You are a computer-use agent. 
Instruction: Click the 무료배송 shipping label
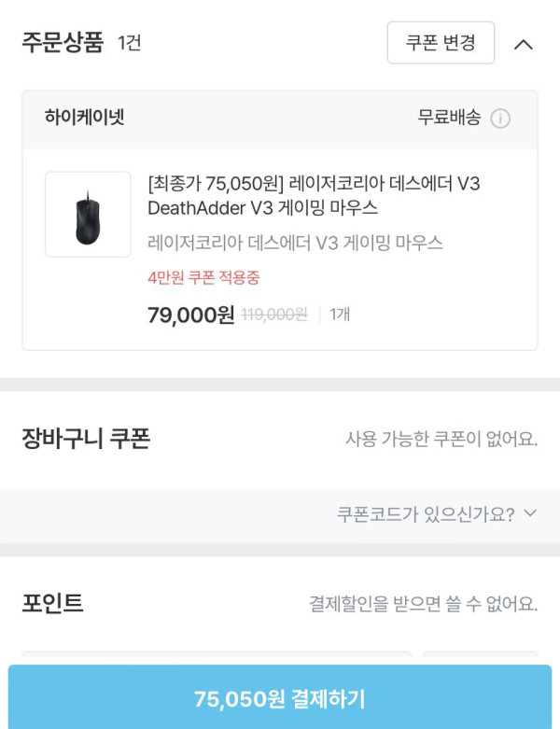click(x=449, y=118)
